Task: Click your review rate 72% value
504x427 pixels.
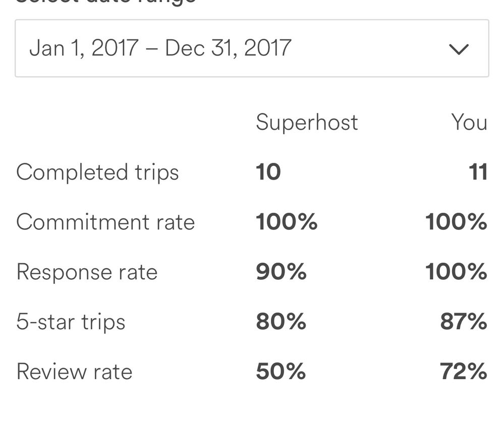Action: click(x=463, y=372)
